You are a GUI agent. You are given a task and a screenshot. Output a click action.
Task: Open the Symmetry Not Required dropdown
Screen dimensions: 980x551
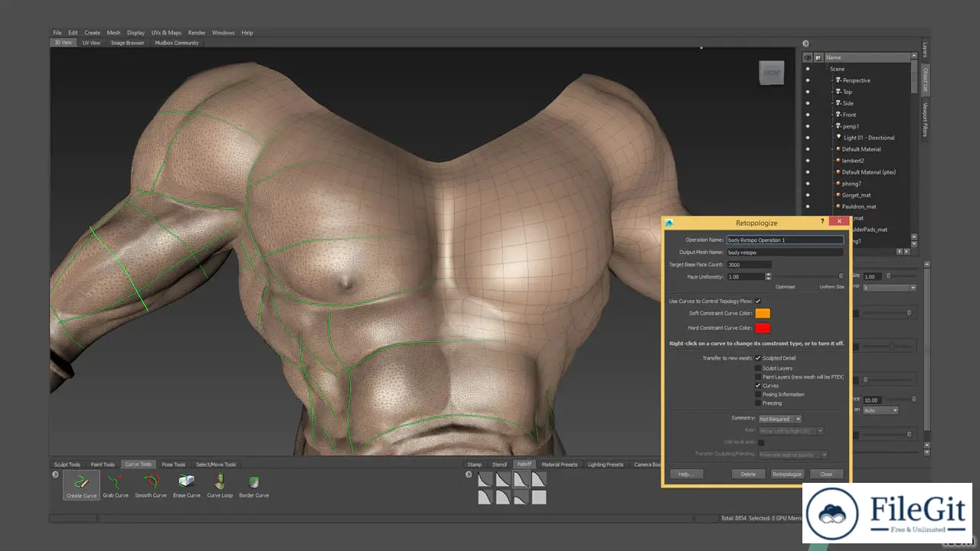pos(779,419)
